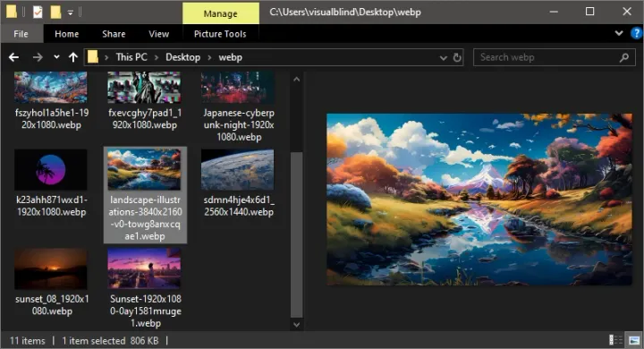Select the Japanese-cyberpunk-night-1920x1080.webp thumbnail
644x349 pixels.
tap(238, 87)
